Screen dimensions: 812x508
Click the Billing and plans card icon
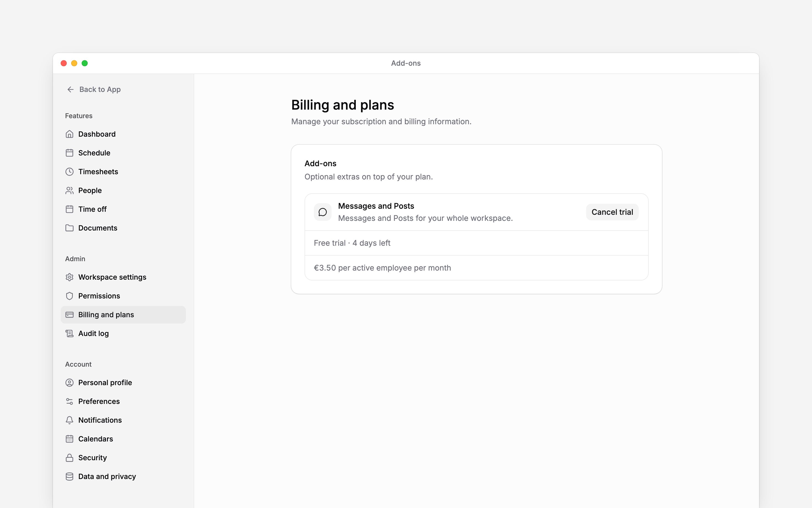(70, 315)
